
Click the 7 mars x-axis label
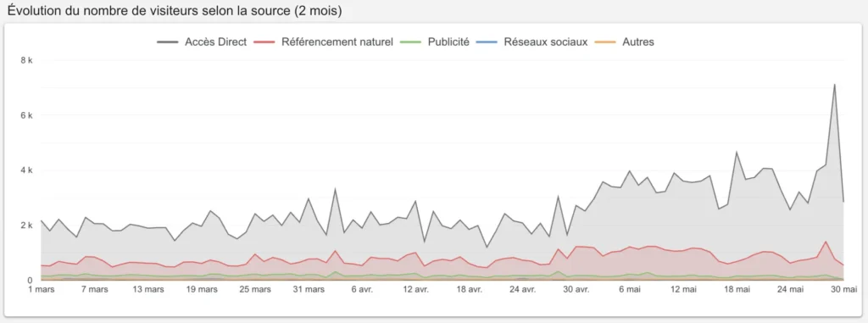pos(95,289)
